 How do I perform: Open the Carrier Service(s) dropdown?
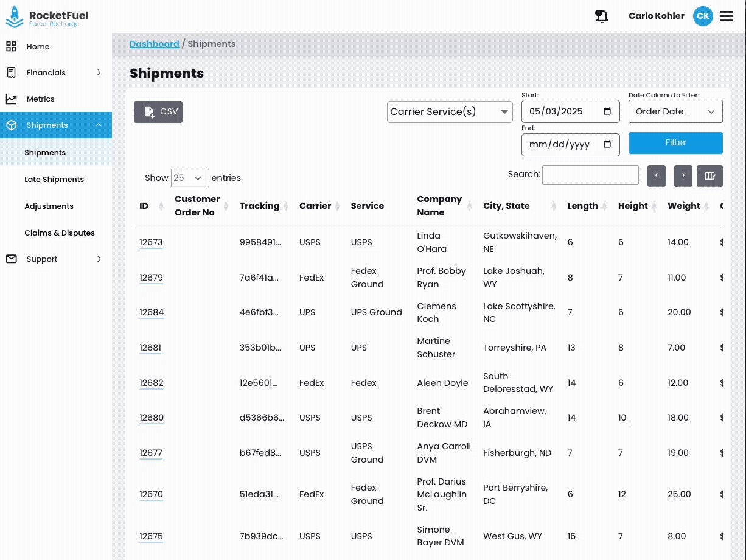click(x=450, y=112)
